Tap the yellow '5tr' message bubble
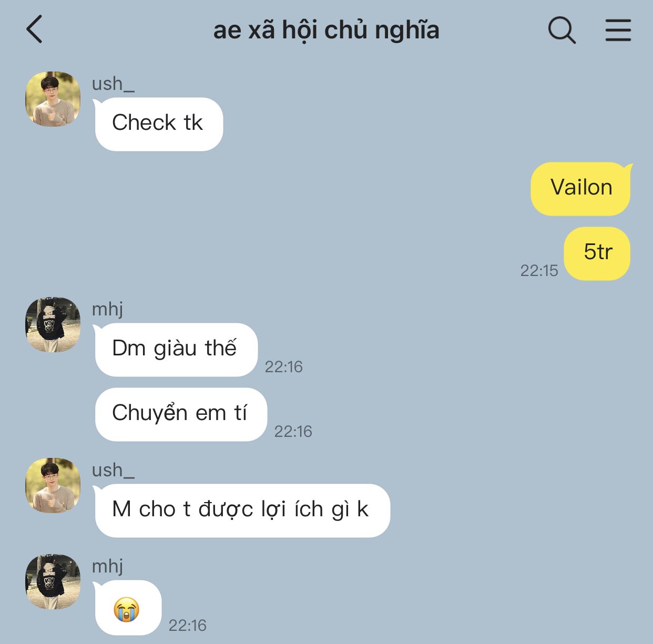 [x=597, y=253]
